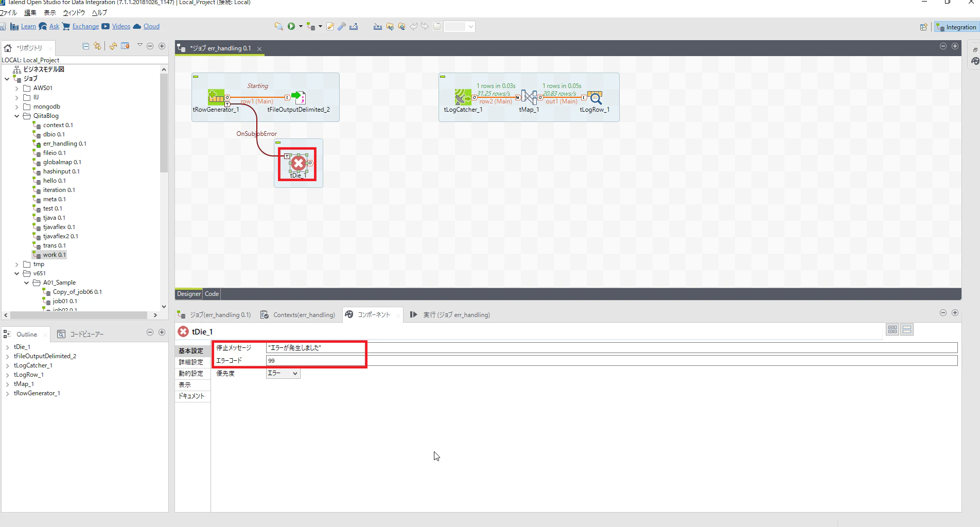Viewport: 980px width, 527px height.
Task: Open the err_handling 0.1 job in repository
Action: pos(64,144)
